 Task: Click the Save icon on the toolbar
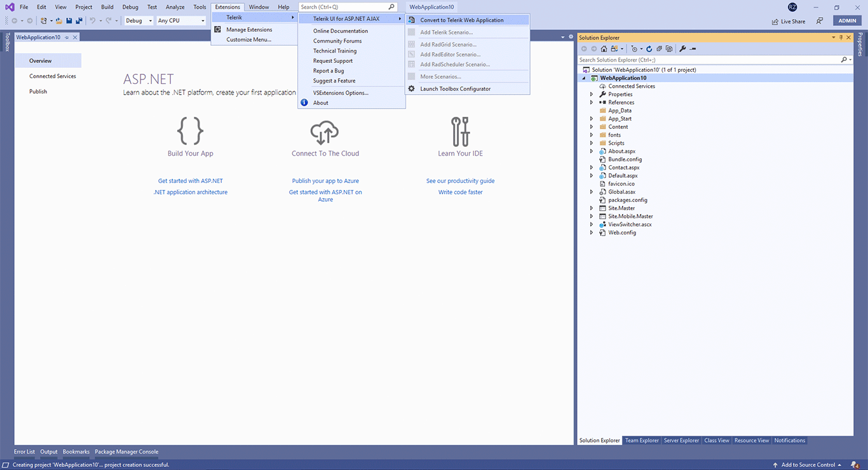(x=69, y=20)
